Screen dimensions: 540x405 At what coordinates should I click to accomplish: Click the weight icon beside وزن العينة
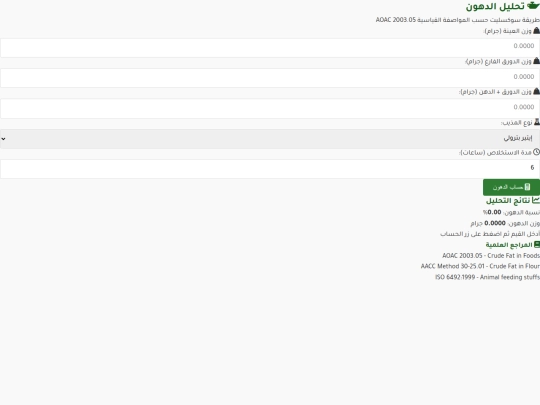(536, 31)
